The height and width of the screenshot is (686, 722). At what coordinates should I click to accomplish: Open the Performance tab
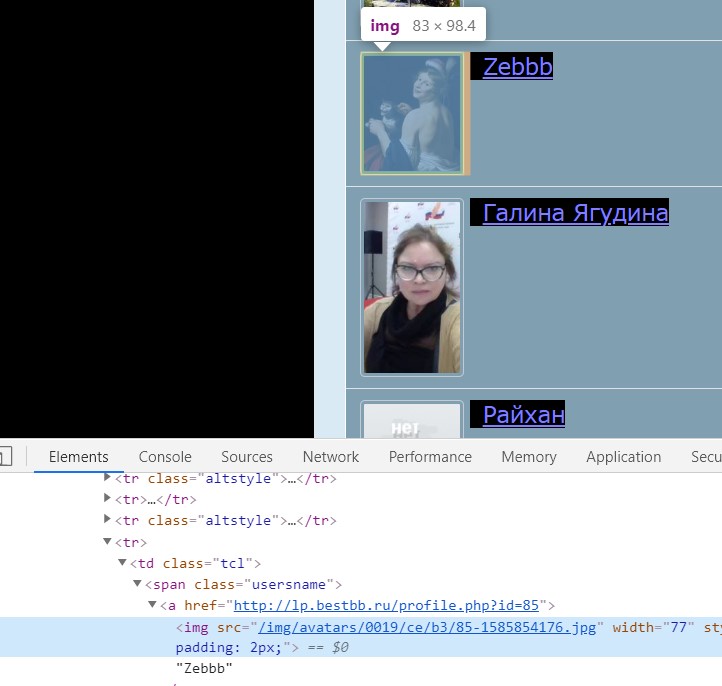[x=430, y=457]
